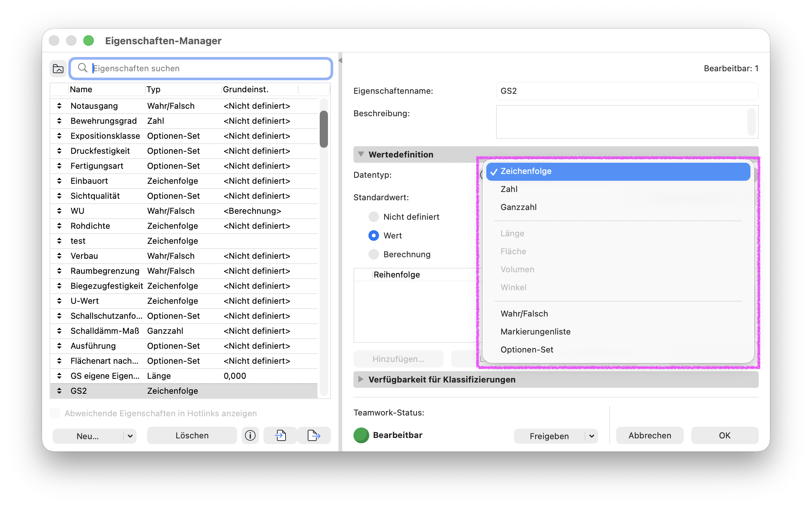Click the import properties icon

[x=280, y=435]
